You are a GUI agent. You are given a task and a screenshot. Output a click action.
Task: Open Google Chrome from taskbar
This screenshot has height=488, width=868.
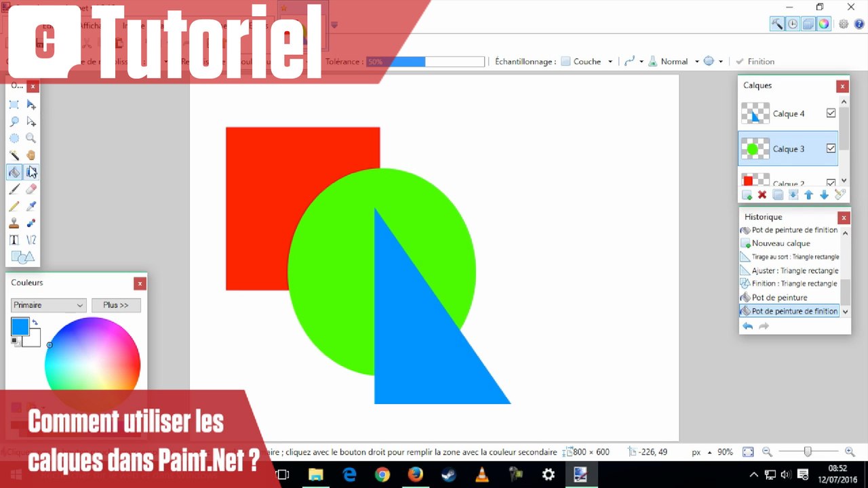click(x=382, y=474)
